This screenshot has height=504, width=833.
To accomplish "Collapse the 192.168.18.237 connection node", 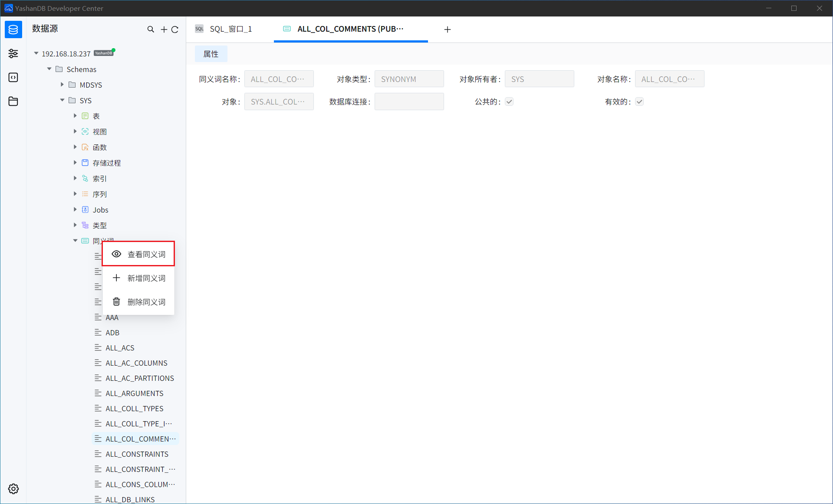I will coord(36,53).
